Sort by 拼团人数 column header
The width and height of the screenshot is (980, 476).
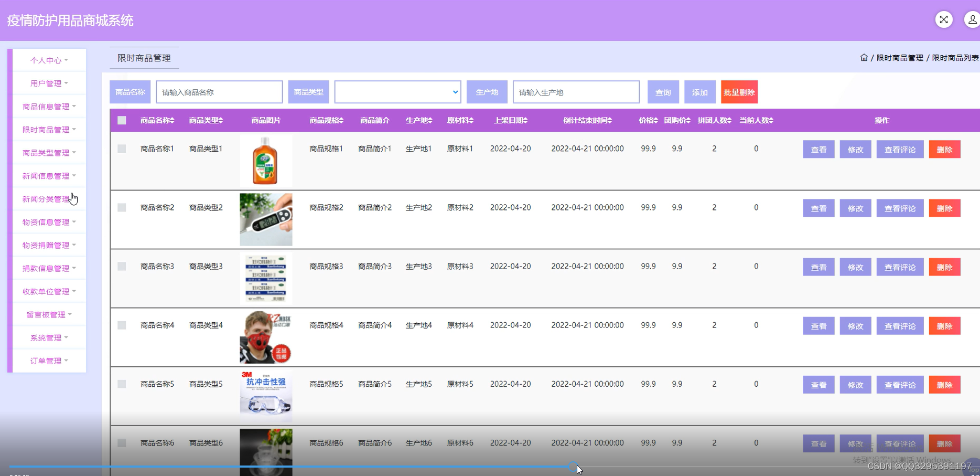[x=715, y=121]
